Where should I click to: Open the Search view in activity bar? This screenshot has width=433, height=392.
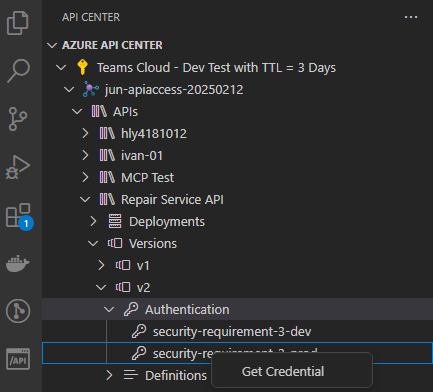[x=18, y=71]
